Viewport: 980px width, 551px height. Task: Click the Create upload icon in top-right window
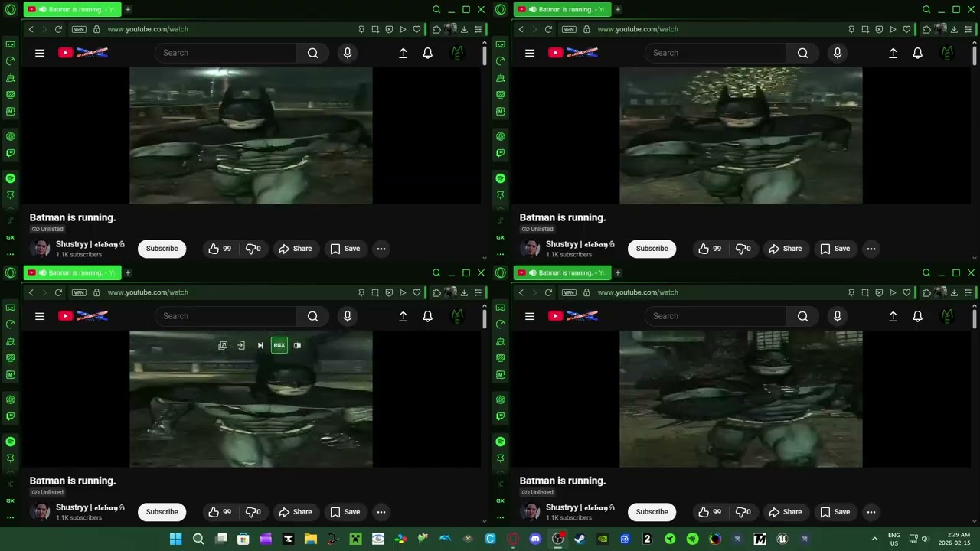[x=893, y=53]
